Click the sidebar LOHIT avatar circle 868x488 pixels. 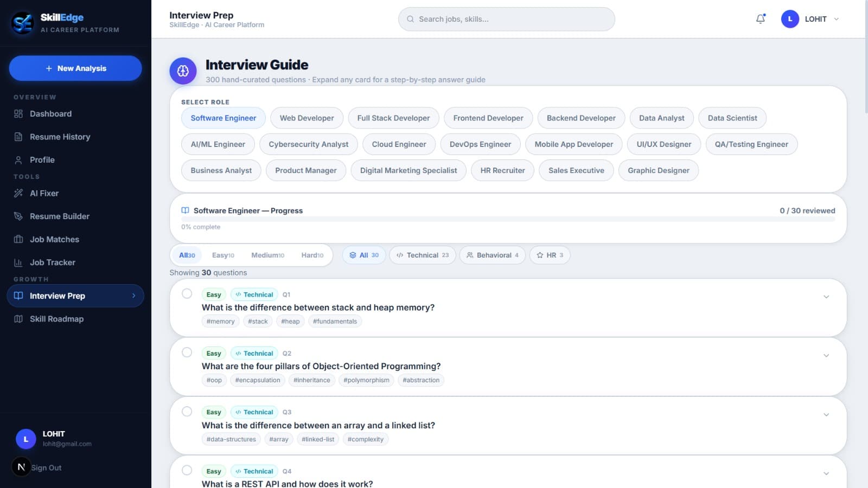[x=25, y=439]
